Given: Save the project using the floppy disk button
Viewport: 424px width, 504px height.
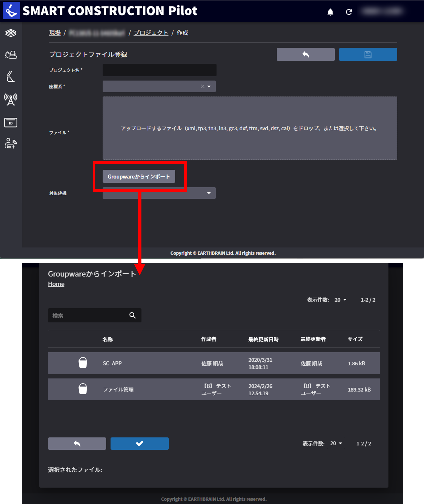Looking at the screenshot, I should pyautogui.click(x=368, y=54).
